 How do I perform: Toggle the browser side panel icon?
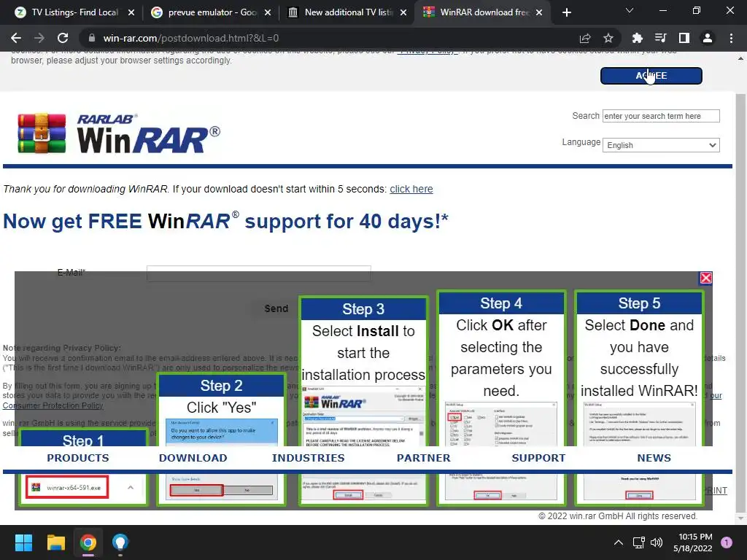point(684,38)
